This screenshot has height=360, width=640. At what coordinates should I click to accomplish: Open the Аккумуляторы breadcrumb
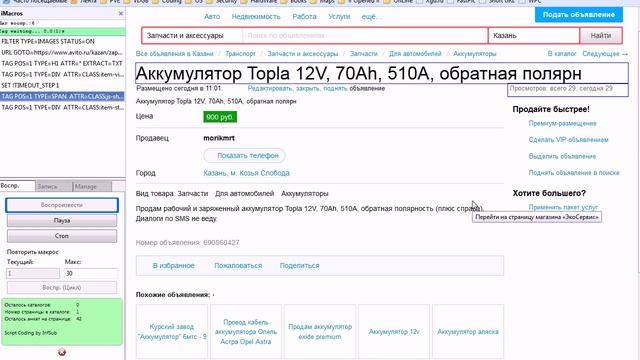coord(475,54)
